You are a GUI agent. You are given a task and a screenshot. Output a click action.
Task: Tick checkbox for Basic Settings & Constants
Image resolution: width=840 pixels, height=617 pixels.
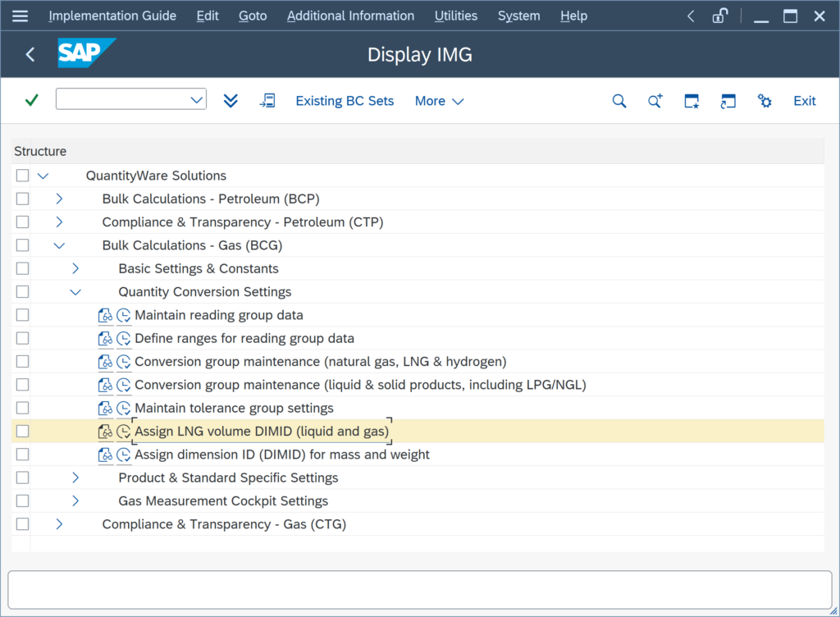pyautogui.click(x=22, y=268)
